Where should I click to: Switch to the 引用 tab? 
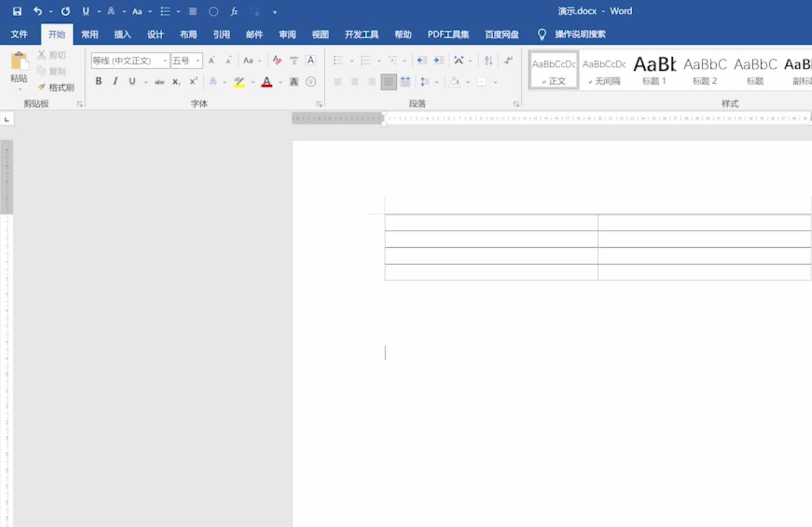[x=221, y=34]
